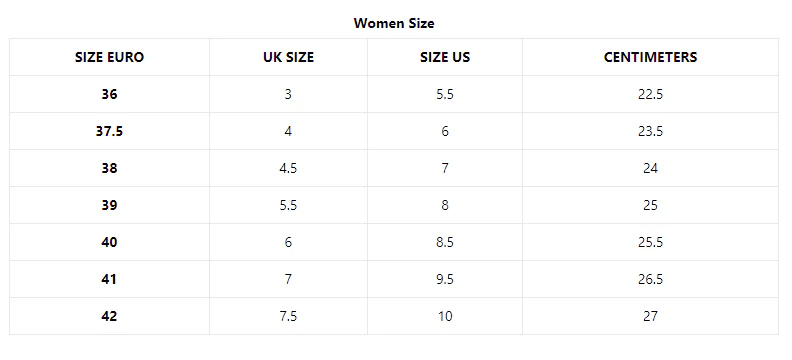Click Euro size 41 cell

coord(110,279)
